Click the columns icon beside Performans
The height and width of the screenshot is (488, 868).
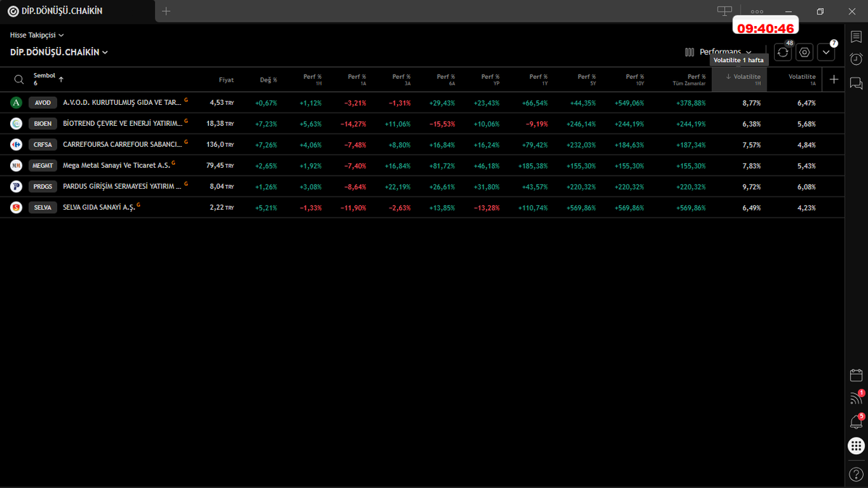click(689, 52)
